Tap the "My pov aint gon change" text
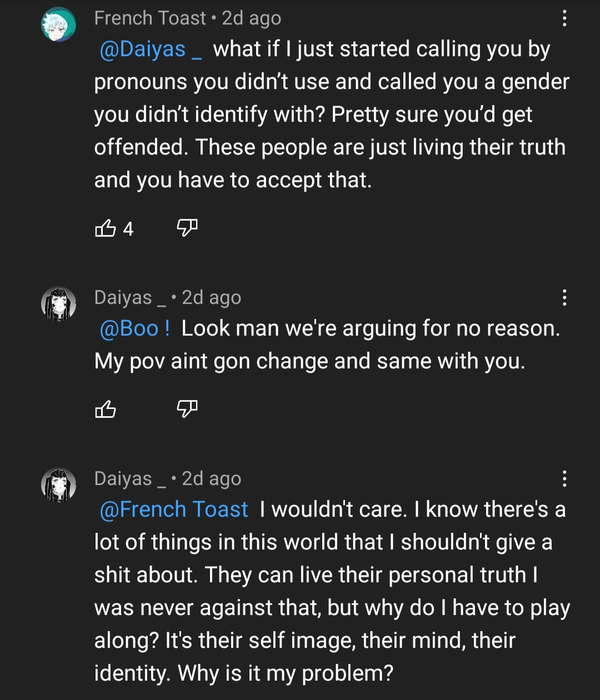 pyautogui.click(x=309, y=361)
